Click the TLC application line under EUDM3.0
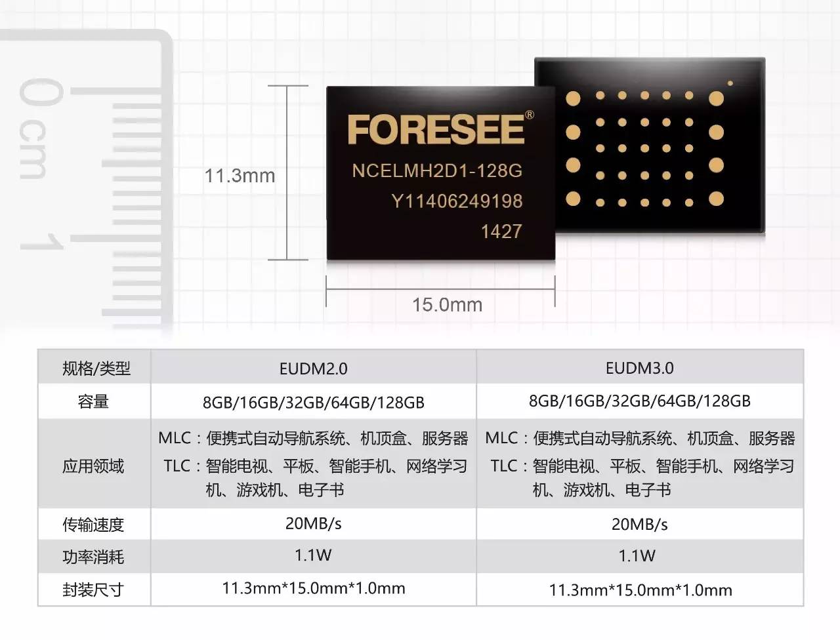Image resolution: width=840 pixels, height=640 pixels. tap(642, 477)
